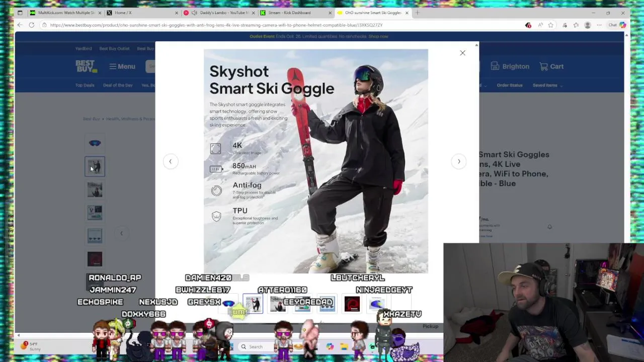This screenshot has width=644, height=362.
Task: Open a new browser tab
Action: [417, 13]
